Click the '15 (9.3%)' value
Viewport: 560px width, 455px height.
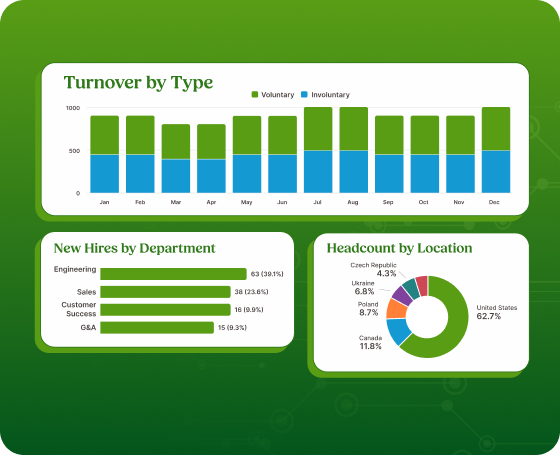pyautogui.click(x=232, y=328)
